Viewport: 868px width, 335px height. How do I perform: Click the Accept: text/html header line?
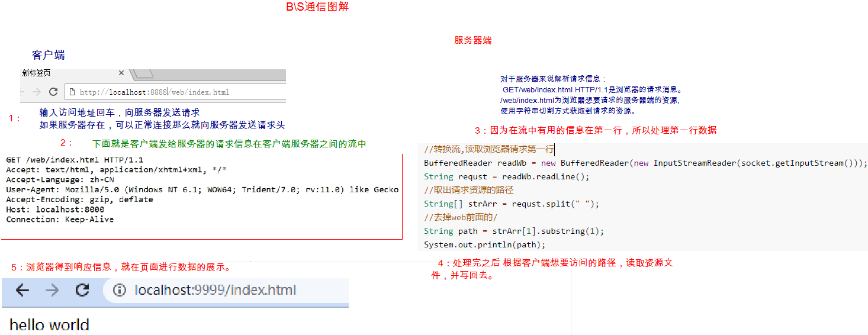point(116,170)
